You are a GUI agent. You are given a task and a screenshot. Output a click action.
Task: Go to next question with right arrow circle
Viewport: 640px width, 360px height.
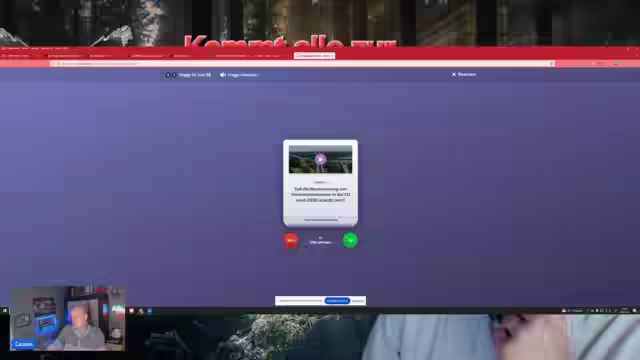tap(174, 75)
